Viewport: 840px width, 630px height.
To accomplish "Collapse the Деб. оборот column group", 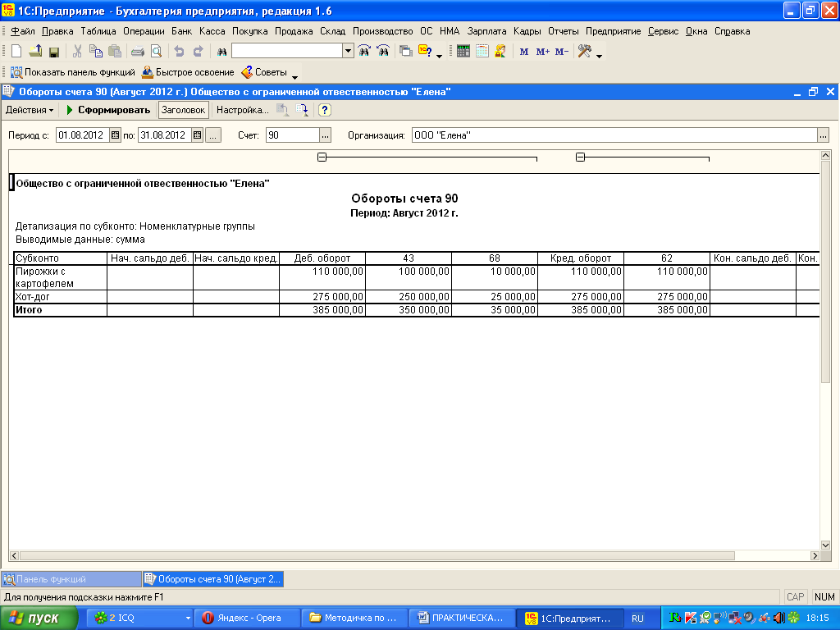I will pos(322,157).
